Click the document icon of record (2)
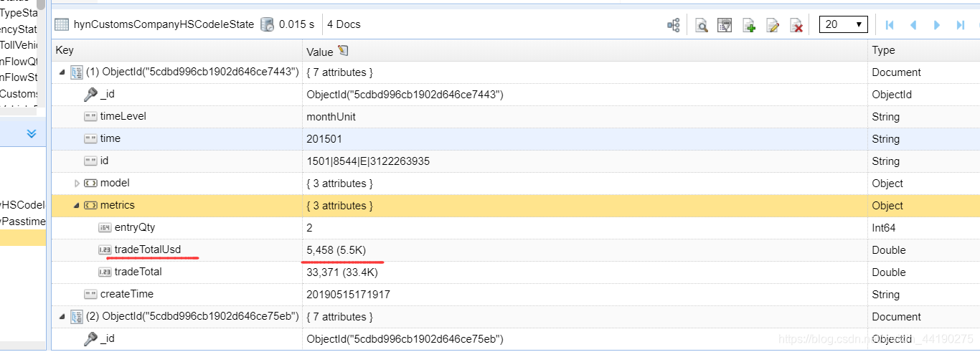Viewport: 980px width, 352px height. (x=76, y=317)
